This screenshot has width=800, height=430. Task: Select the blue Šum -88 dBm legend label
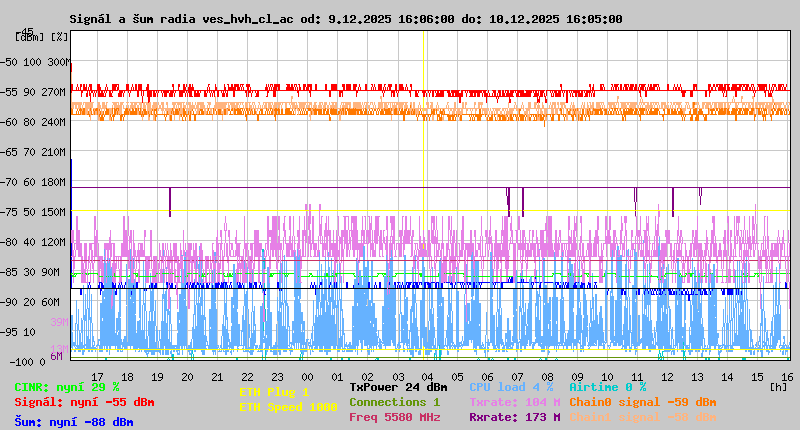tap(74, 422)
